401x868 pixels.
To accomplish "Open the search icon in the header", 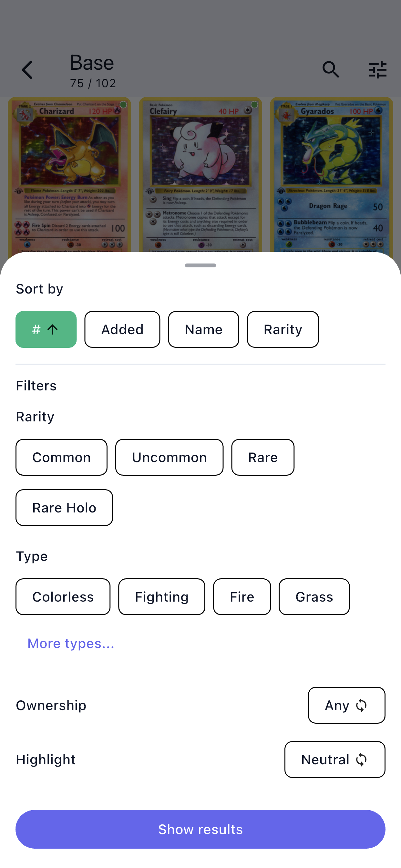I will point(331,69).
